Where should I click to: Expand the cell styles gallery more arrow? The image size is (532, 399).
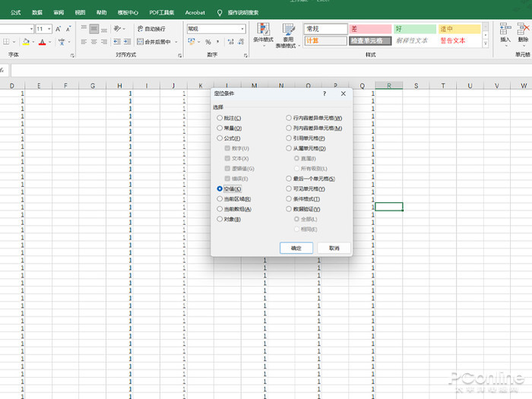click(486, 43)
